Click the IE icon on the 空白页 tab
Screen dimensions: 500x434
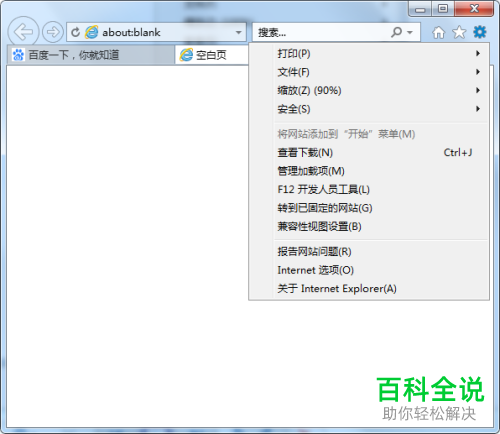click(186, 55)
